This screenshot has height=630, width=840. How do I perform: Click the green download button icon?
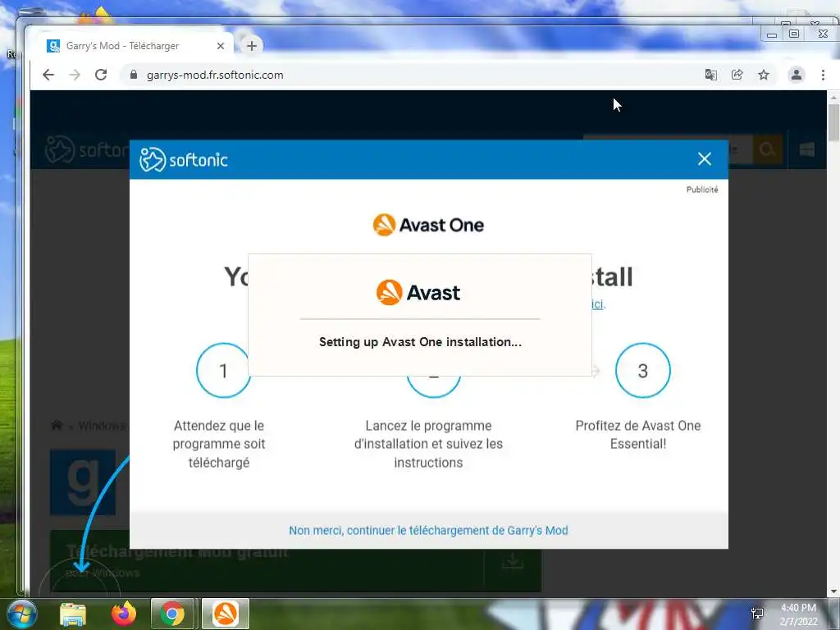point(513,561)
